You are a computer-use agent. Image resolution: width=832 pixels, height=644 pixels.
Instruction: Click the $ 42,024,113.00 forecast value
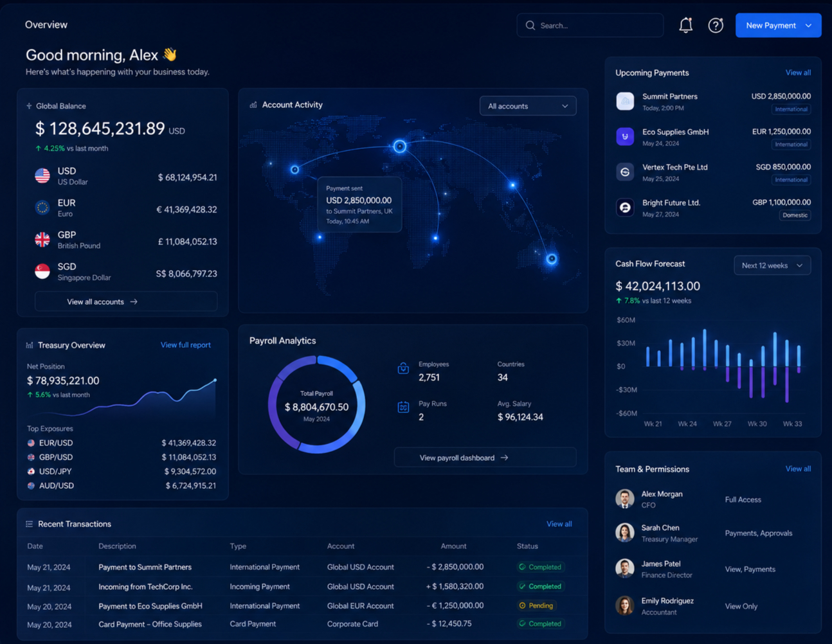tap(658, 286)
